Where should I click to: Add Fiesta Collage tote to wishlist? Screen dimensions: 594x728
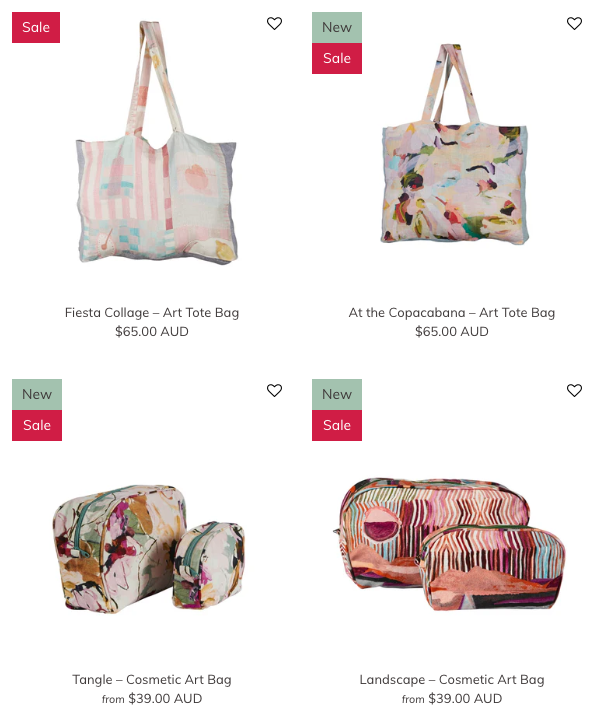click(x=274, y=23)
